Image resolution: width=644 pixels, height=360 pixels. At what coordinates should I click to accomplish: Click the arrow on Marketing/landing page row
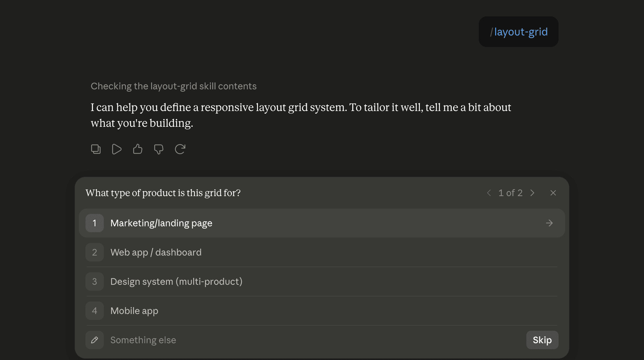(x=549, y=223)
